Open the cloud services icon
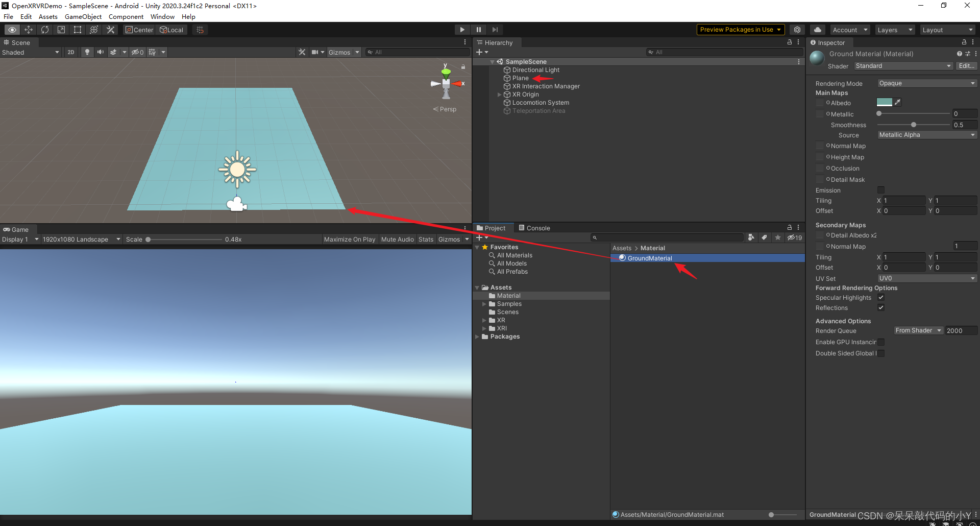This screenshot has width=980, height=526. [817, 30]
